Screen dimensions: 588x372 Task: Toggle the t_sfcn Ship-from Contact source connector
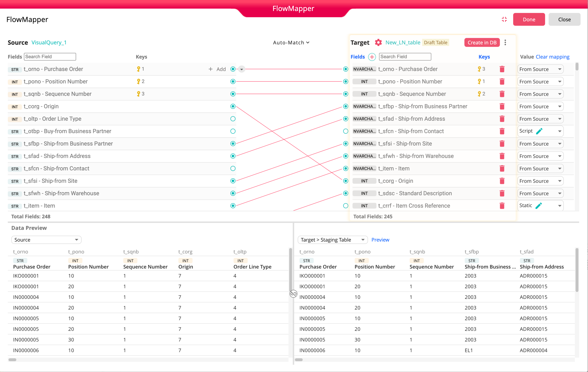click(x=233, y=168)
